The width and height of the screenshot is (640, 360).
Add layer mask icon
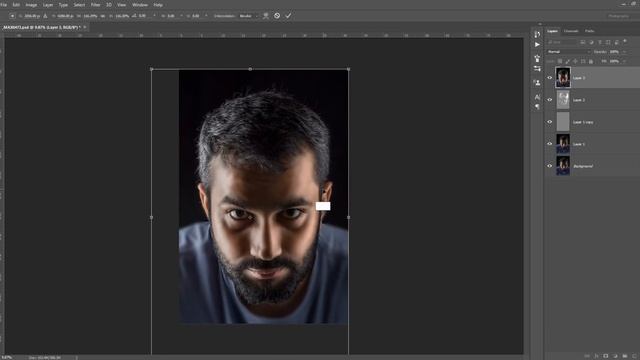click(x=606, y=356)
